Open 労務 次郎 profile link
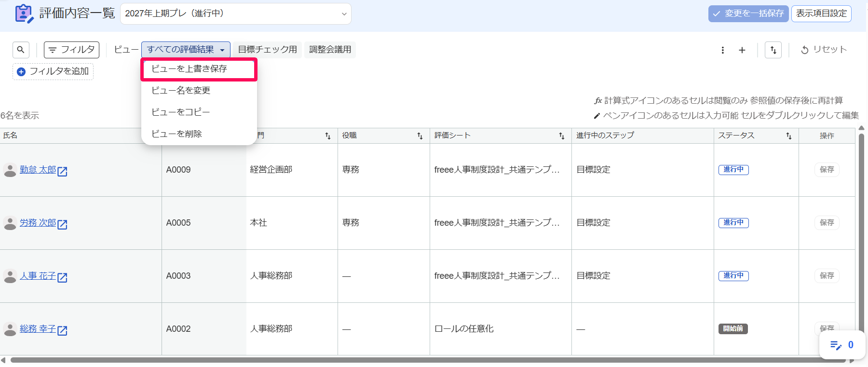The image size is (868, 367). pos(38,223)
